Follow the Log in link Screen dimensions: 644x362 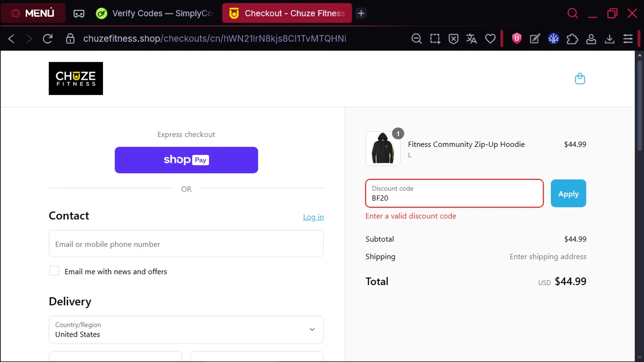point(313,217)
